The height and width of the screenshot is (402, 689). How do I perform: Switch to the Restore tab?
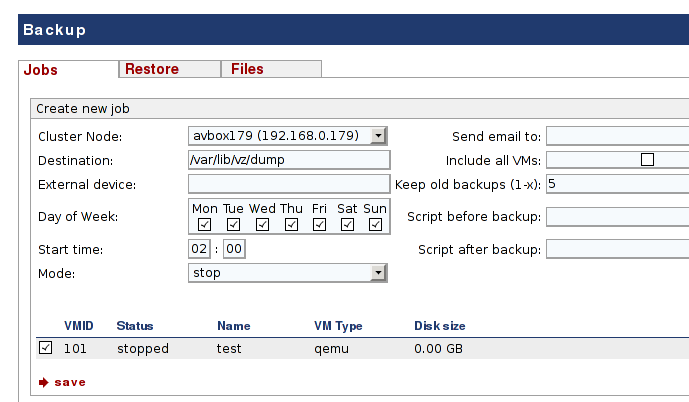pyautogui.click(x=170, y=69)
